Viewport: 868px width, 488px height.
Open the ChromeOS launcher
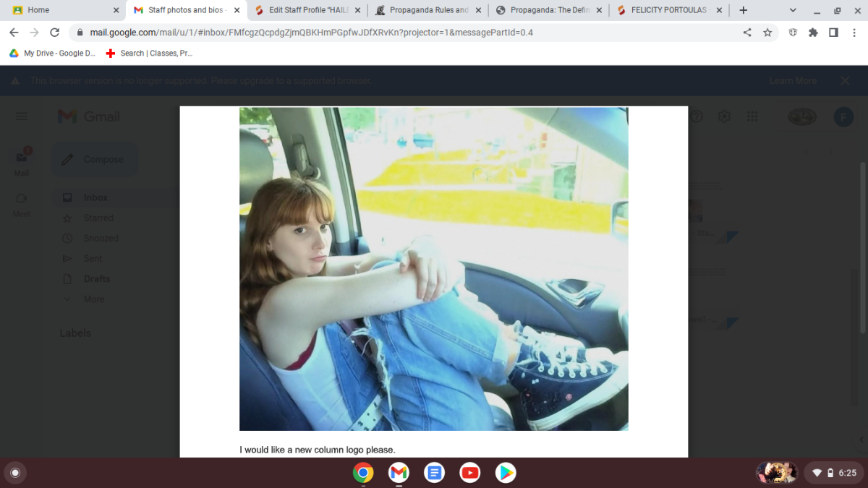[x=14, y=473]
